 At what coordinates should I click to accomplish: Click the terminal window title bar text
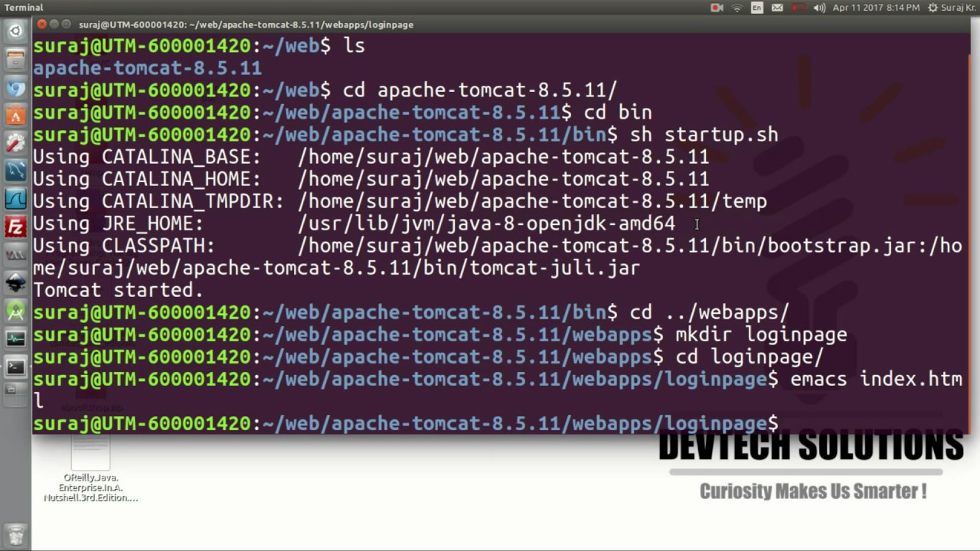(246, 24)
